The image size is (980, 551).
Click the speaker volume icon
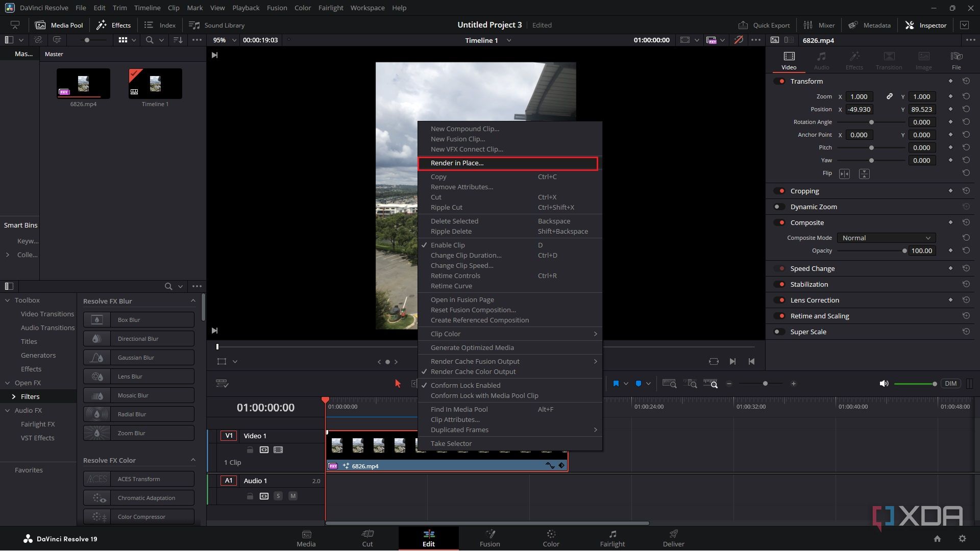tap(884, 384)
